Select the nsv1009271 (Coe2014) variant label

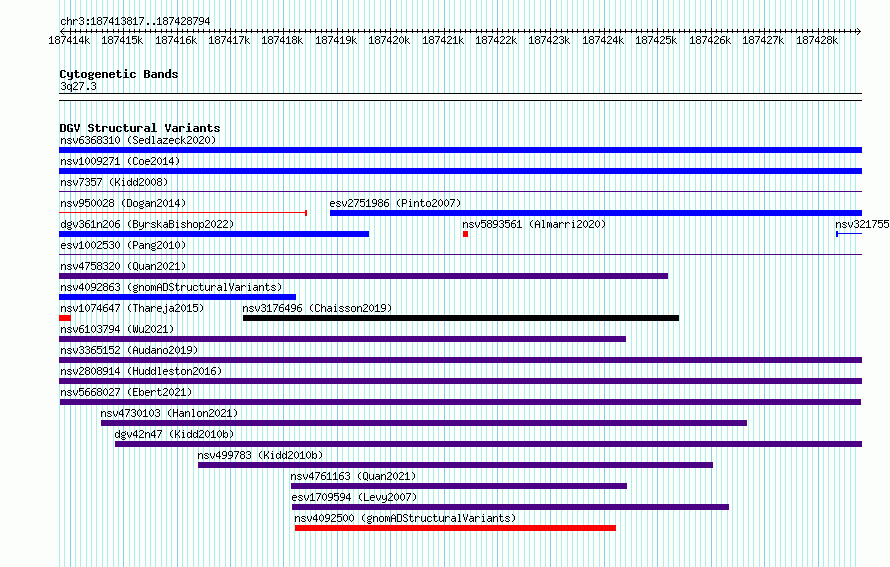pyautogui.click(x=120, y=161)
